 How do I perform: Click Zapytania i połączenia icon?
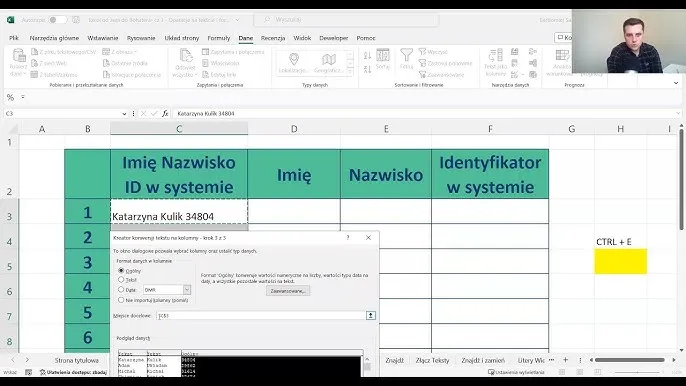point(205,52)
